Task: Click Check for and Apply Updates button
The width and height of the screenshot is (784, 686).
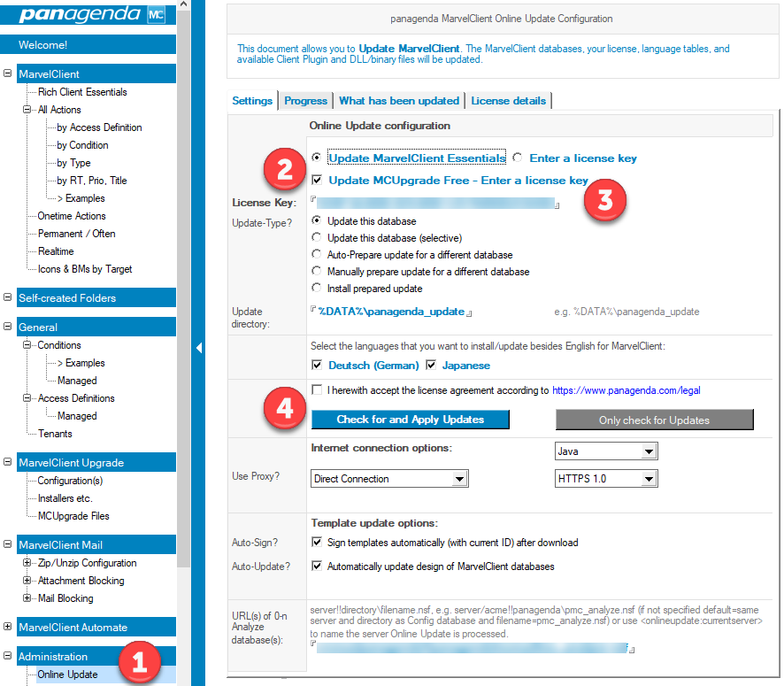Action: 410,420
